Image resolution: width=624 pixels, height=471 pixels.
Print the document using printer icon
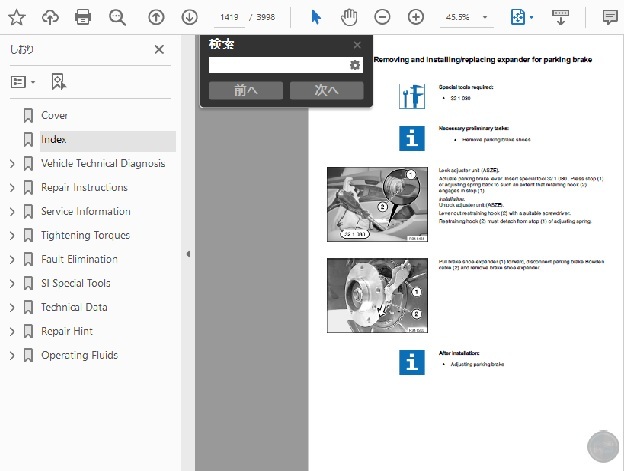84,17
